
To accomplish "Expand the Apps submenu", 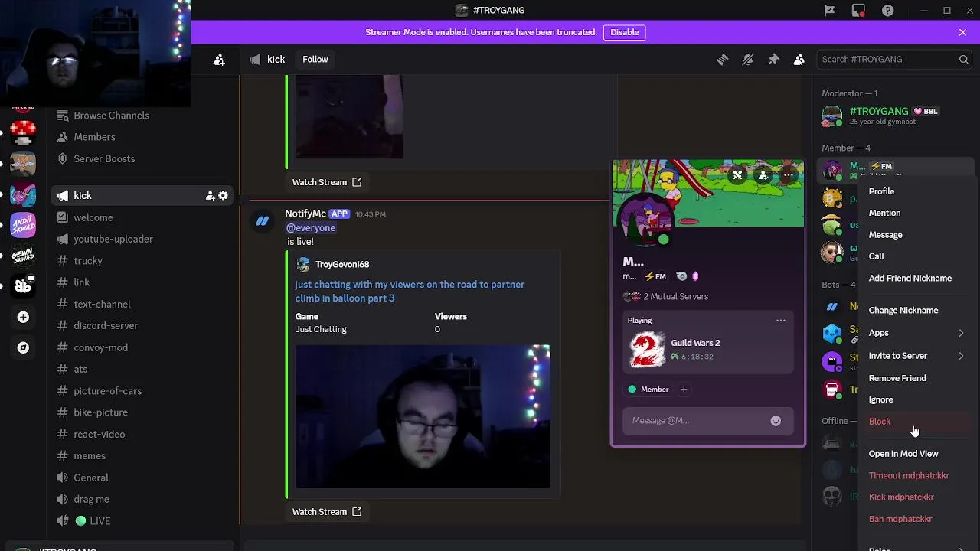I will (x=916, y=333).
